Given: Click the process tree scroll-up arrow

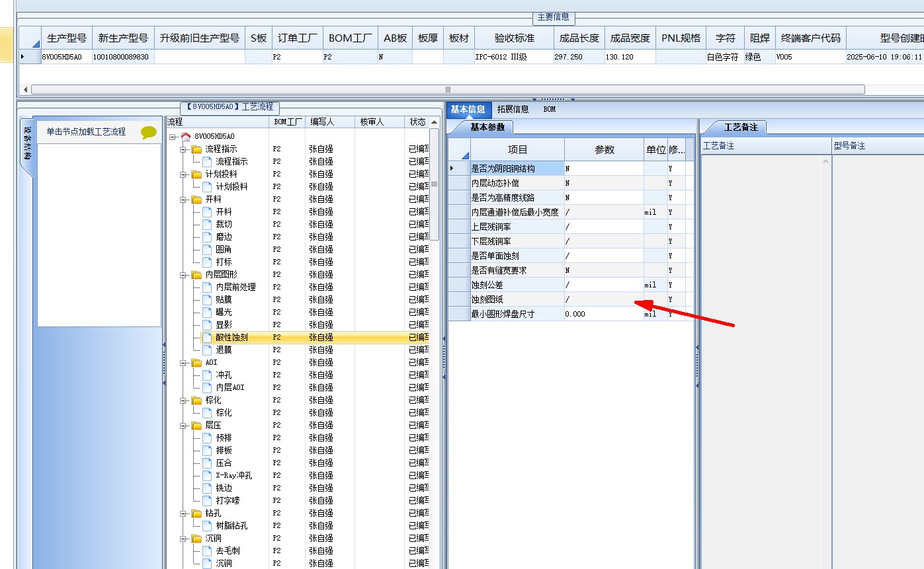Looking at the screenshot, I should (x=435, y=122).
